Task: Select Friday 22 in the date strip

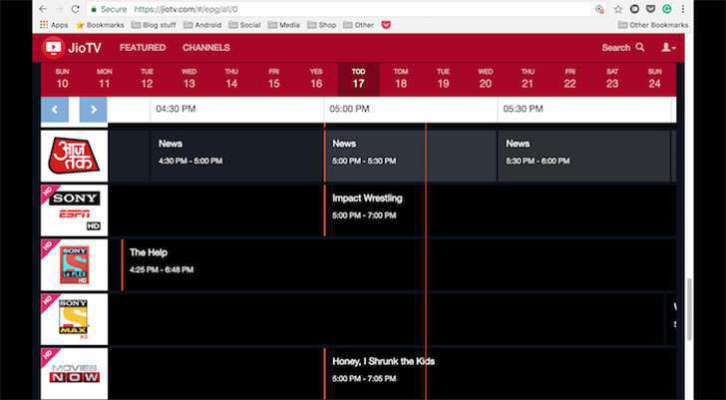Action: [570, 79]
